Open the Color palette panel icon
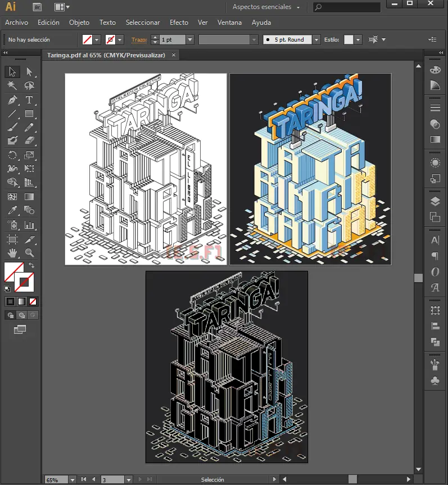Image resolution: width=448 pixels, height=485 pixels. (x=435, y=70)
